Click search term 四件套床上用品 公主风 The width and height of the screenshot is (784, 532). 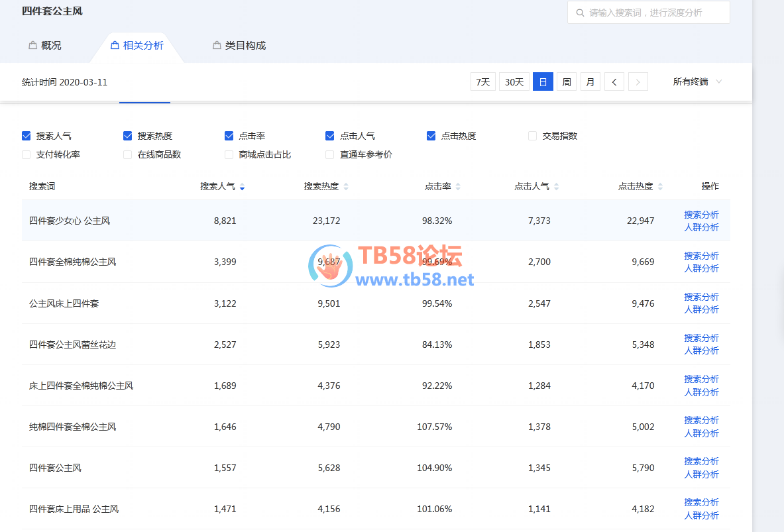click(74, 509)
